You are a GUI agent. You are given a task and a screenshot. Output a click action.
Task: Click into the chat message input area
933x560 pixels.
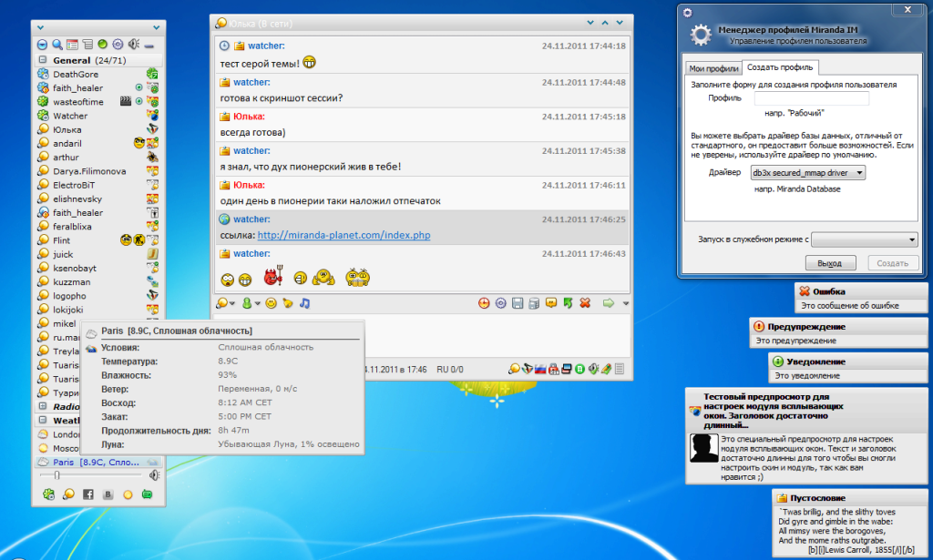click(497, 336)
